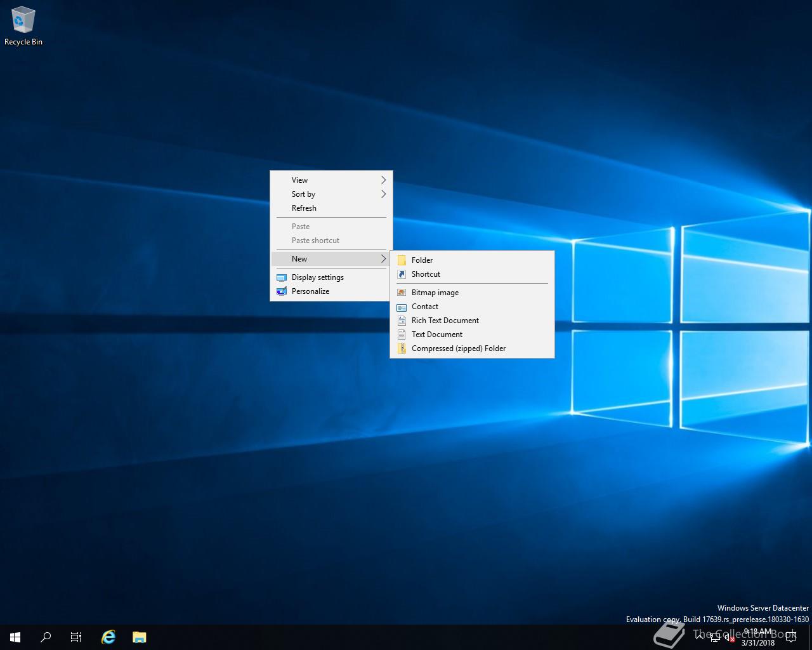
Task: Click the Personalize entry's icon
Action: coord(282,291)
